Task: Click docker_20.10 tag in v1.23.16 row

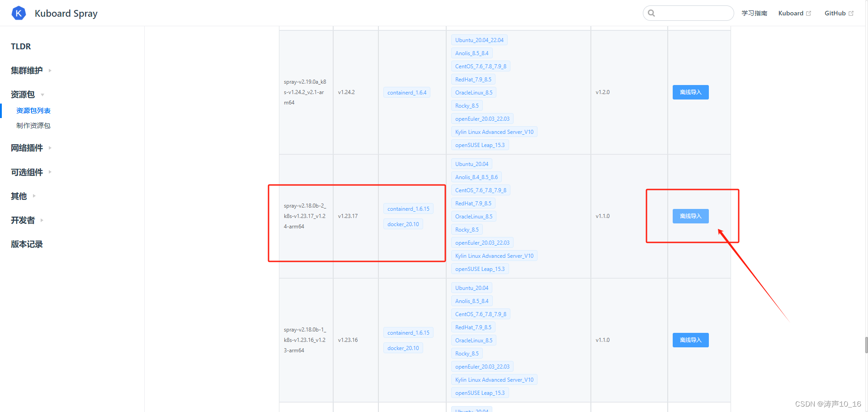Action: coord(403,348)
